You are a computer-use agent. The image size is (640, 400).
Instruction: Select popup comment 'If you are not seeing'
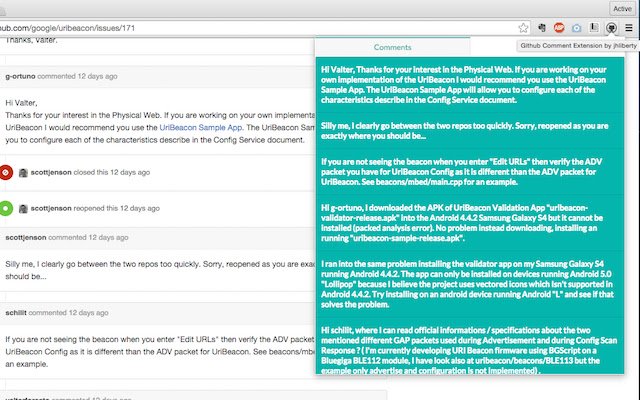(470, 171)
